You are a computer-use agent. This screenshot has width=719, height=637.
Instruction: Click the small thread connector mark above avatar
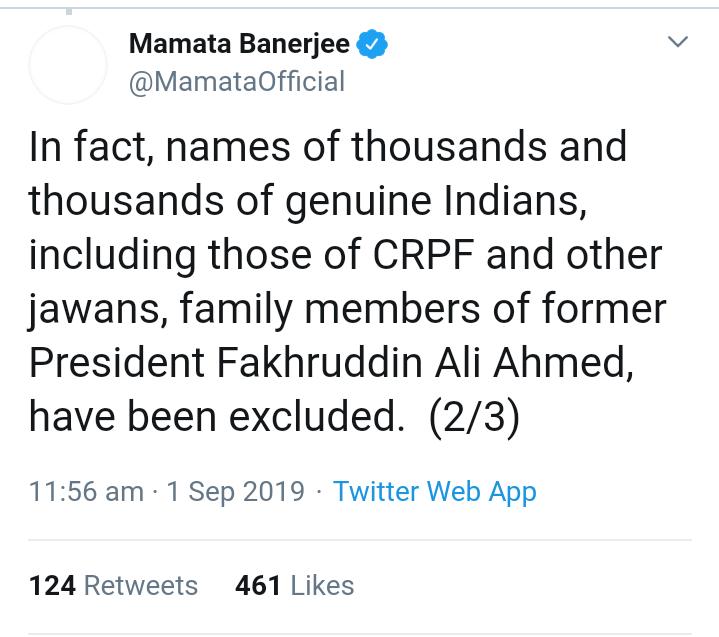pos(69,11)
